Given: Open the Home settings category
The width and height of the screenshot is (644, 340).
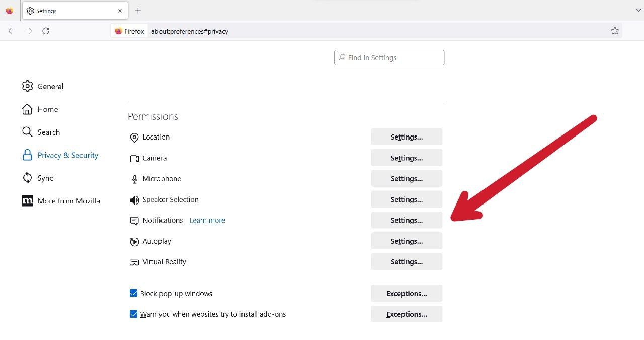Looking at the screenshot, I should point(47,109).
